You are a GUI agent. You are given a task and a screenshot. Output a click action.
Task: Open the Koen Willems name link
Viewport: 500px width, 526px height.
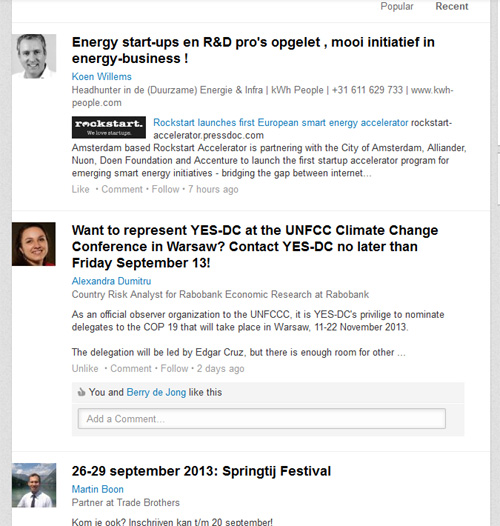[x=102, y=76]
